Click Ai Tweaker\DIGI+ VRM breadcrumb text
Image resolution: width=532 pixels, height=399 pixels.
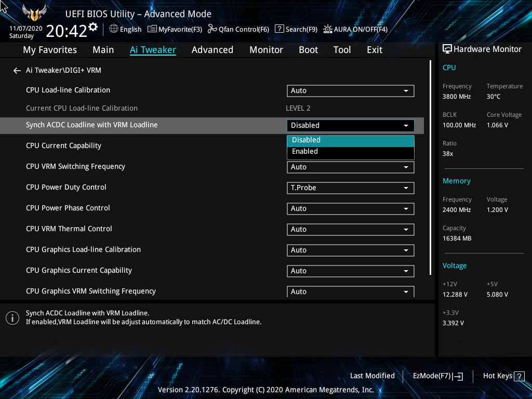coord(63,70)
